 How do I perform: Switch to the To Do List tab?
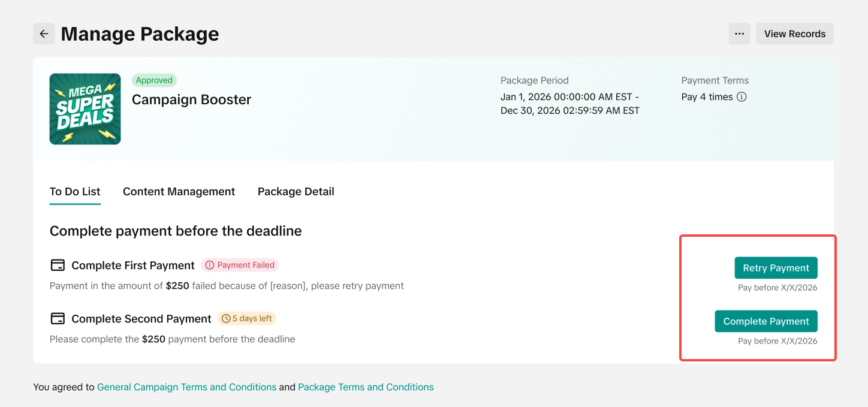point(75,192)
